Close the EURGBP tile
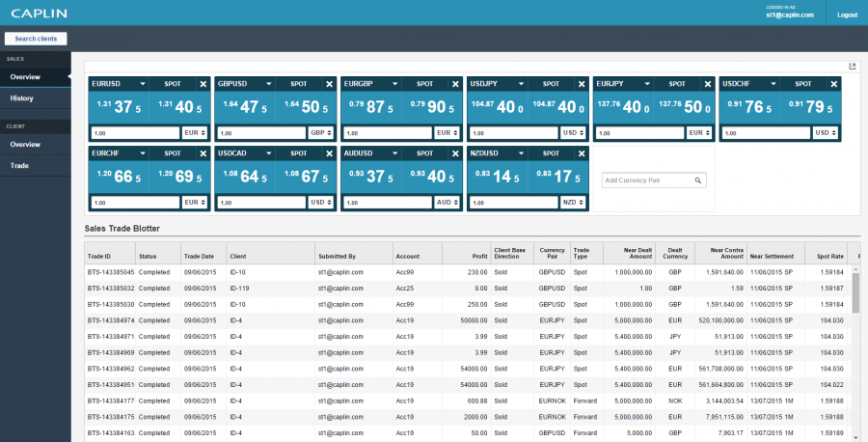 coord(455,84)
